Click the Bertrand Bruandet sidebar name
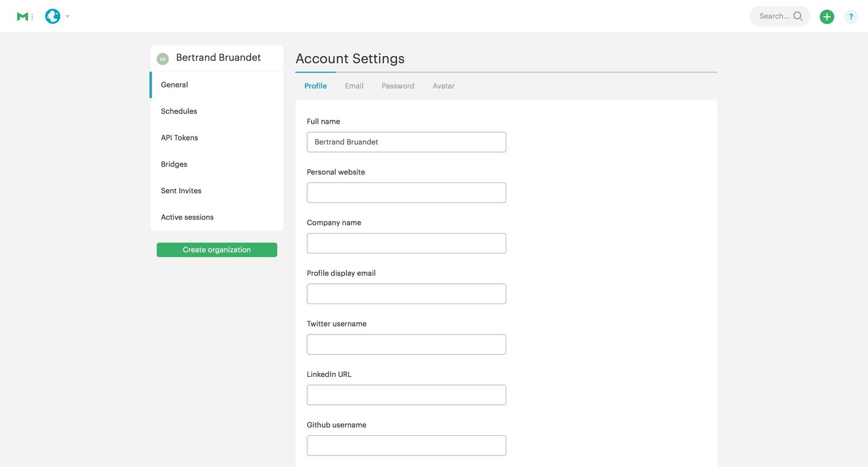The image size is (868, 467). pos(218,57)
